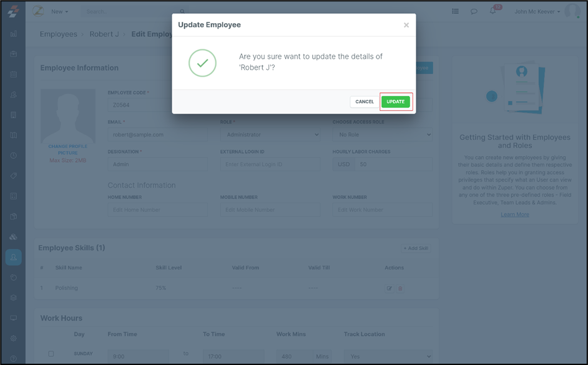Image resolution: width=588 pixels, height=365 pixels.
Task: Click the Mobile Number field
Action: [x=270, y=210]
